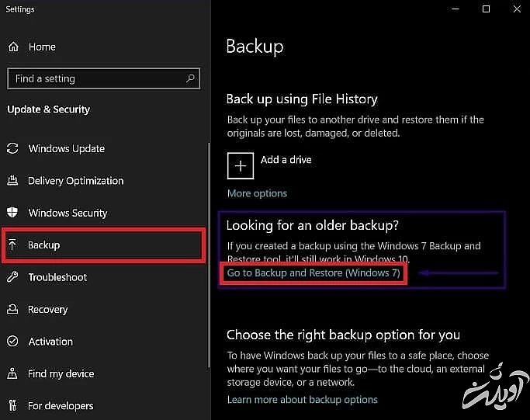Open Go to Backup and Restore (Windows 7)
Viewport: 530px width, 420px height.
click(x=313, y=273)
